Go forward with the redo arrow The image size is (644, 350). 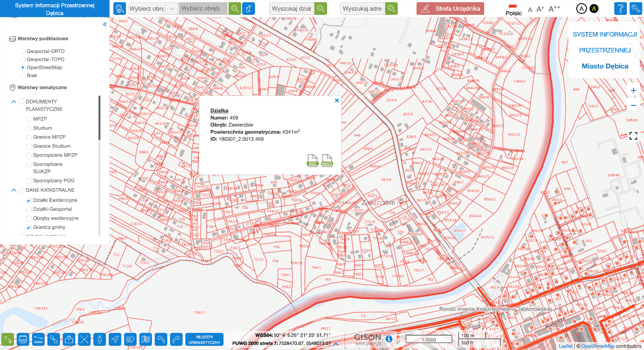click(176, 339)
